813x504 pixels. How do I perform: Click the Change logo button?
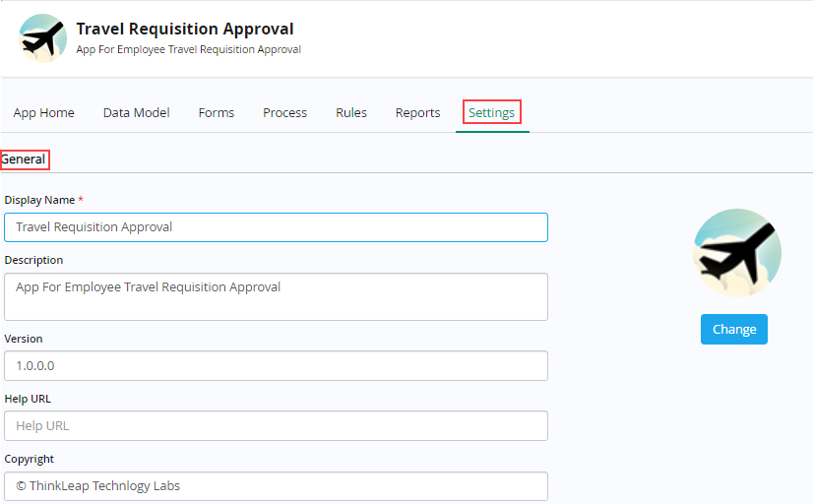coord(733,329)
